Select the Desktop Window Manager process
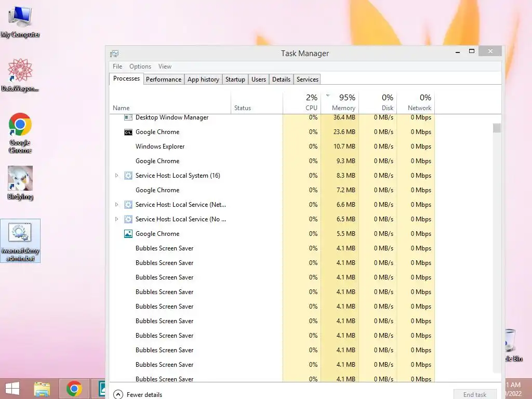 pyautogui.click(x=272, y=117)
